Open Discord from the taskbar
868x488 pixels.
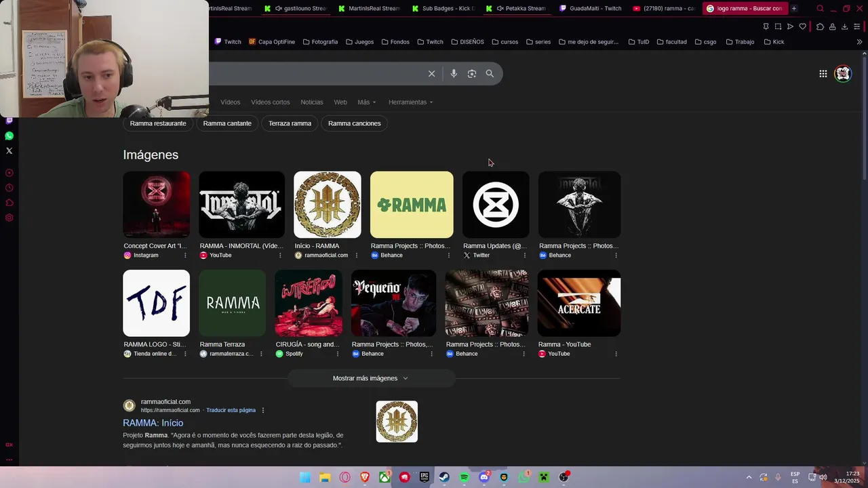[x=484, y=477]
